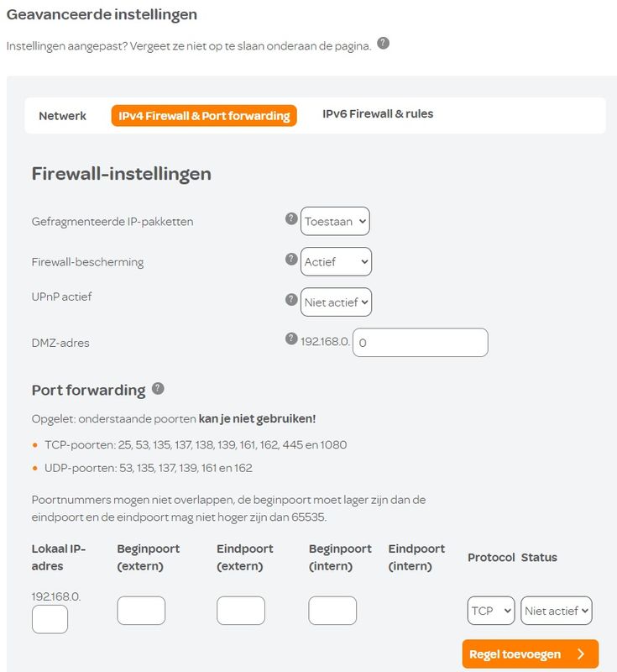Open the IPv6 Firewall & rules tab
The height and width of the screenshot is (672, 617).
coord(378,114)
